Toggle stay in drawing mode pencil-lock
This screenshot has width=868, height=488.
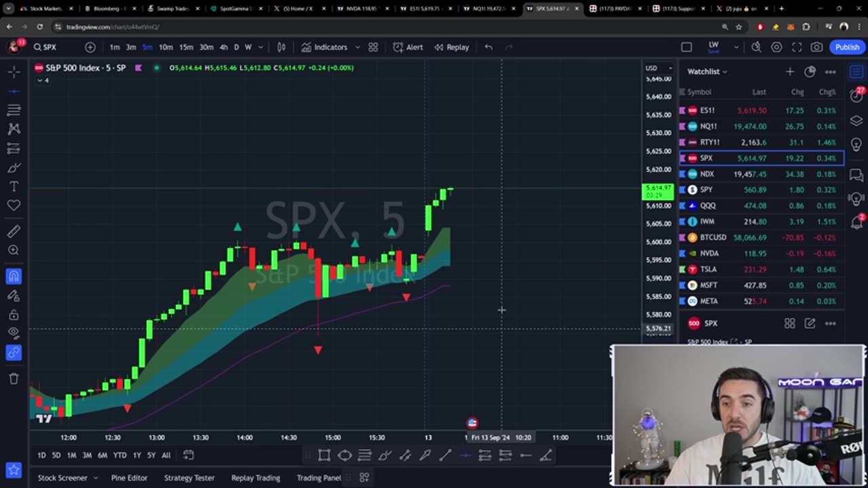click(14, 296)
